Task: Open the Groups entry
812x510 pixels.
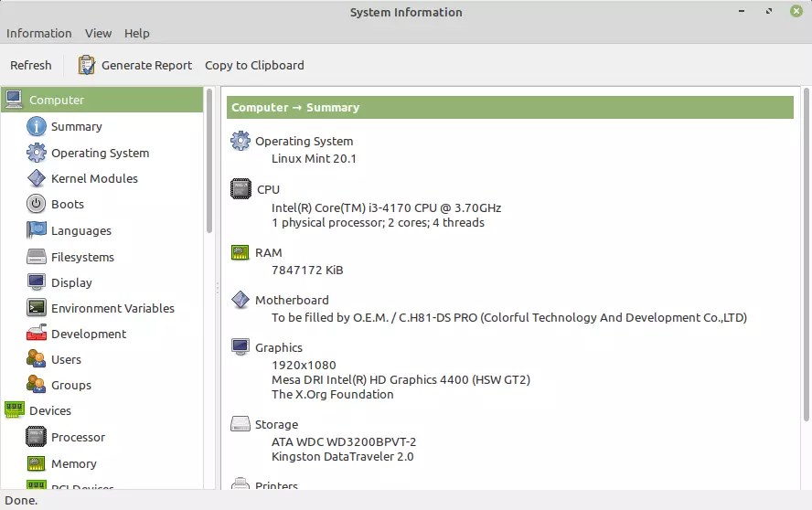Action: point(71,385)
